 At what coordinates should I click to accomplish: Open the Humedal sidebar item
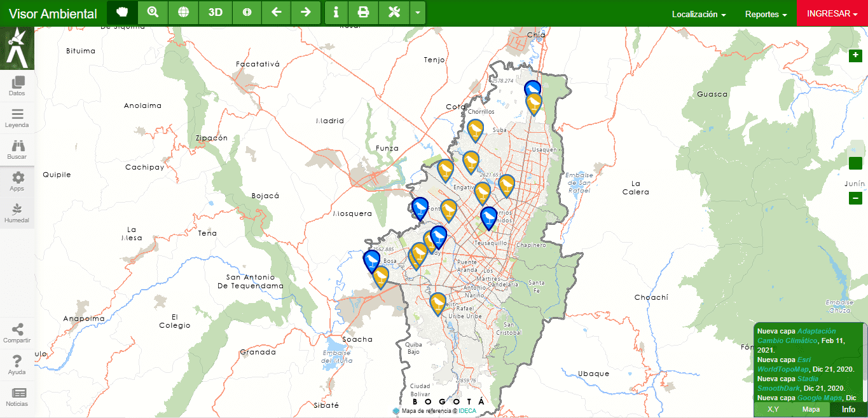17,213
